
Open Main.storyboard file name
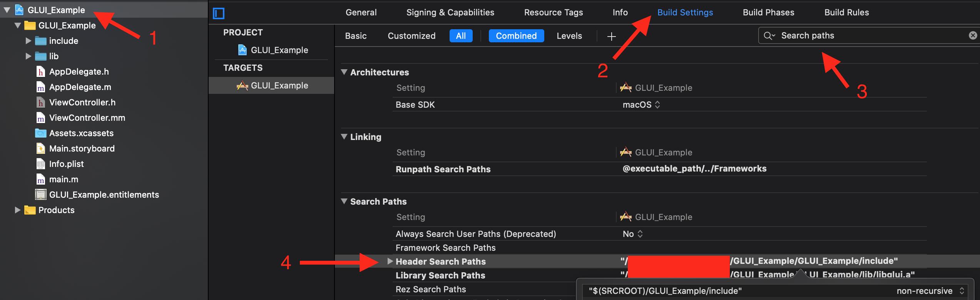(x=82, y=148)
